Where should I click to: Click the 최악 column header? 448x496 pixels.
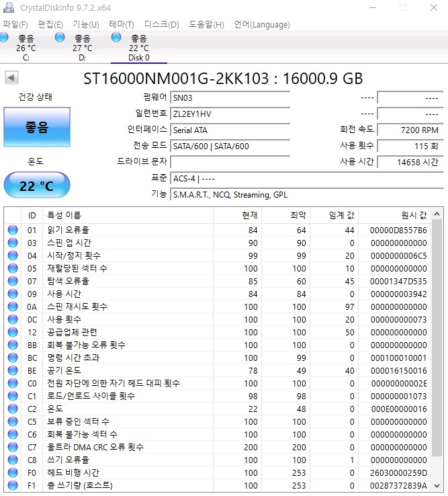tap(286, 216)
